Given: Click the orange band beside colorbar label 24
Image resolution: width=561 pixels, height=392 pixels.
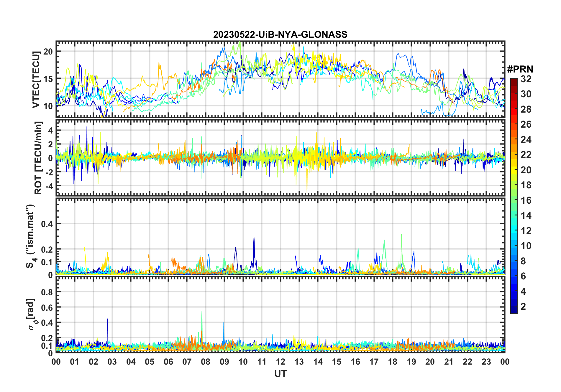Looking at the screenshot, I should point(514,140).
